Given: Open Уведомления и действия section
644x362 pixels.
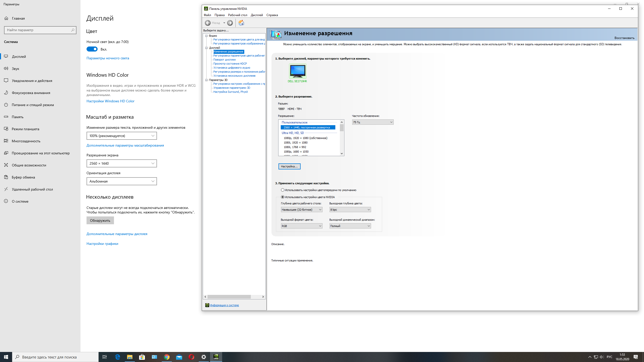Looking at the screenshot, I should coord(40,81).
